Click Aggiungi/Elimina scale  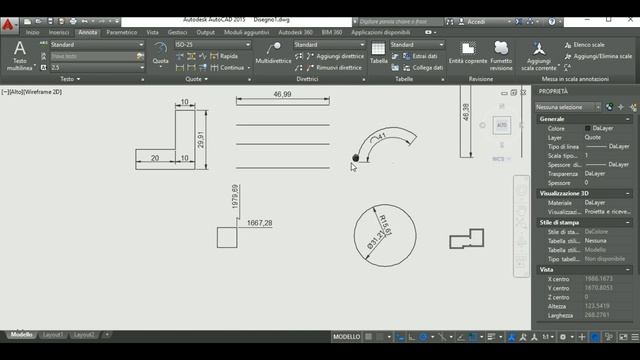(x=598, y=56)
